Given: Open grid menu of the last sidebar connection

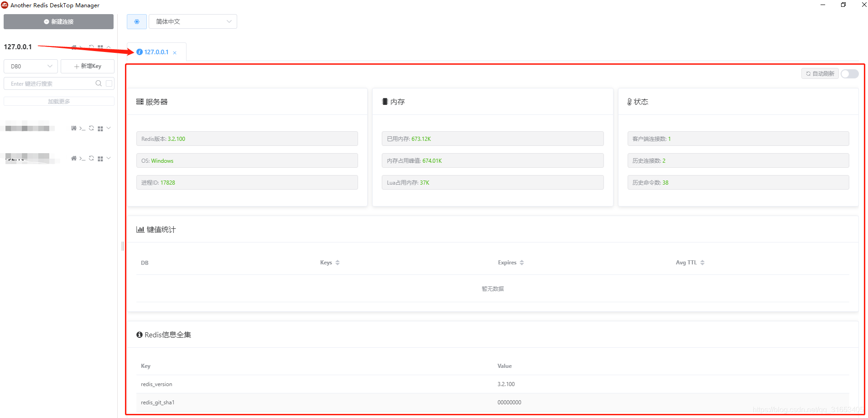Looking at the screenshot, I should [x=100, y=159].
